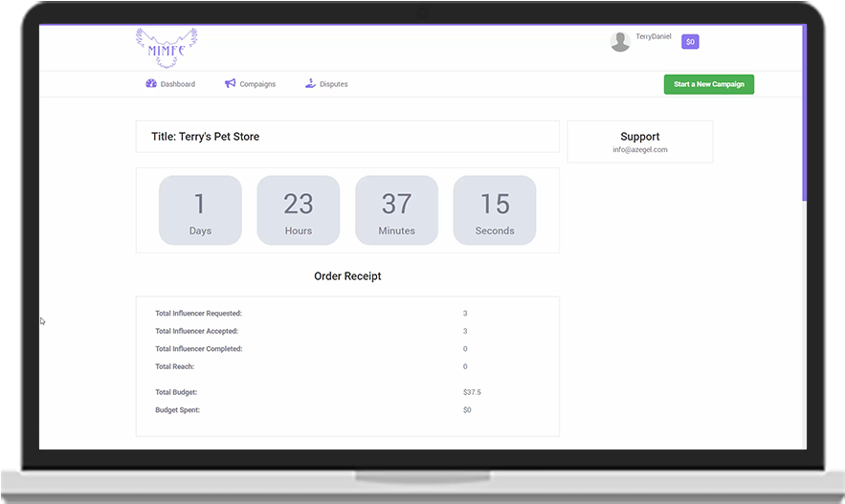Select the Total Reach: label
The height and width of the screenshot is (504, 845).
pos(174,366)
